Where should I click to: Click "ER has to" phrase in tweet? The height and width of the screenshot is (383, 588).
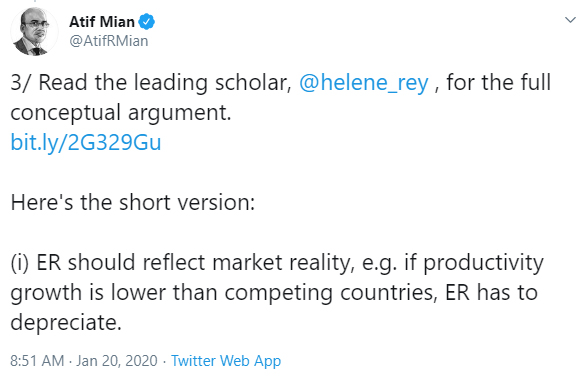(491, 292)
